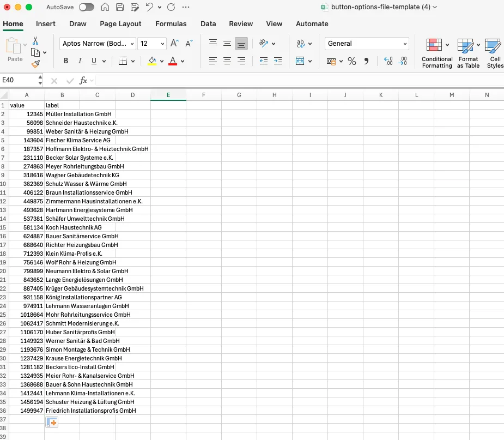Toggle the AutoSave switch
This screenshot has width=504, height=440.
tap(87, 7)
